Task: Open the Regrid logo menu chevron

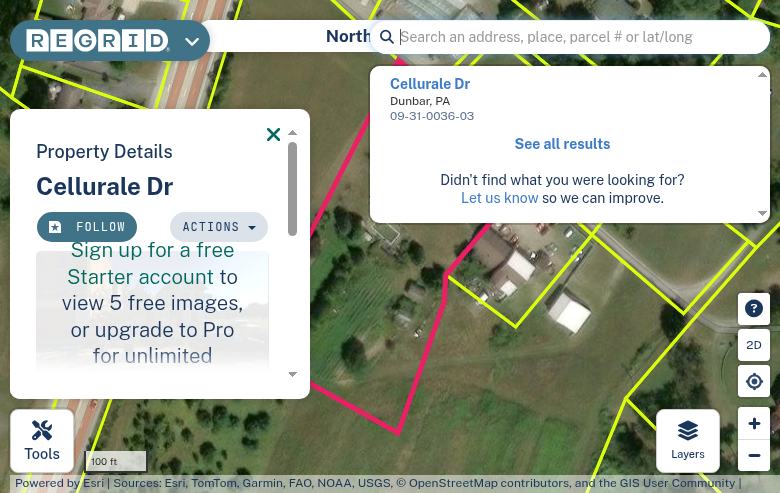Action: point(192,41)
